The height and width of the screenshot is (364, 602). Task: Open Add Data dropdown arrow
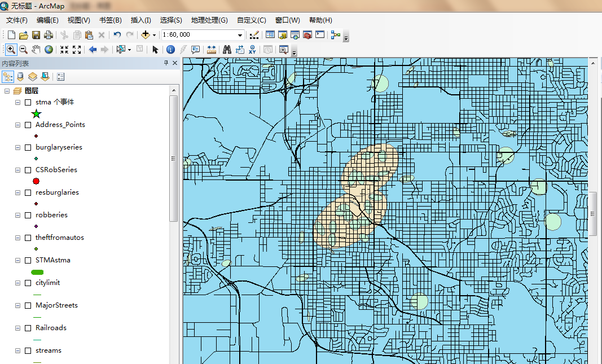[155, 35]
